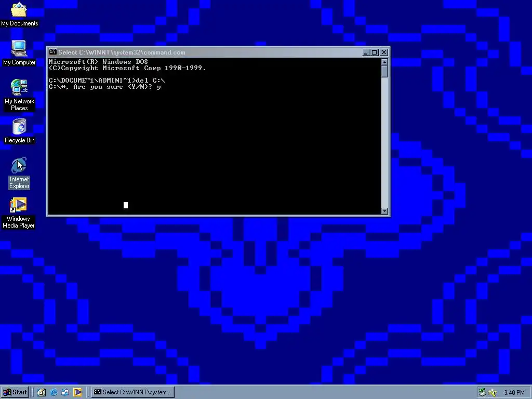Select Windows Media Player desktop shortcut
Screen dimensions: 532x399
tap(18, 213)
